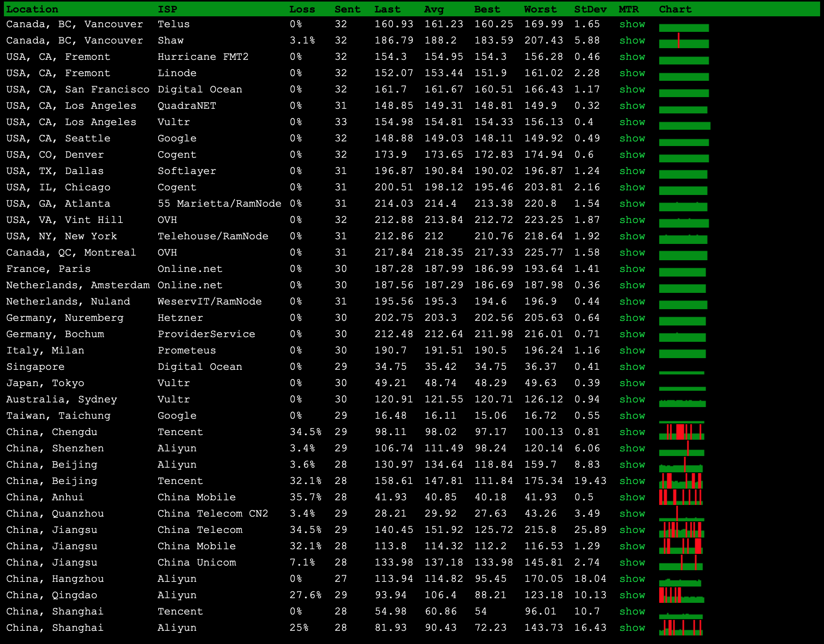This screenshot has width=824, height=644.
Task: Click show for Digital Ocean San Francisco
Action: tap(632, 89)
